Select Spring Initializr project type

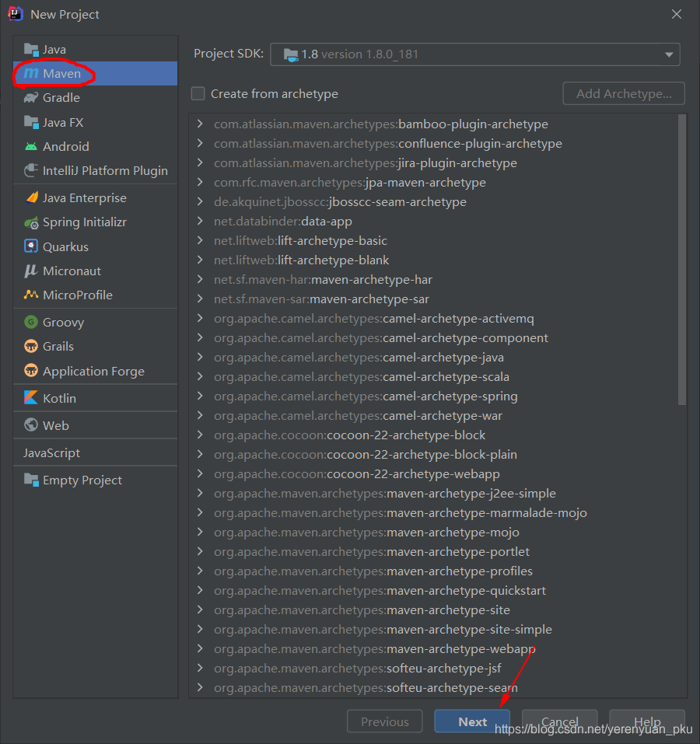pos(96,222)
